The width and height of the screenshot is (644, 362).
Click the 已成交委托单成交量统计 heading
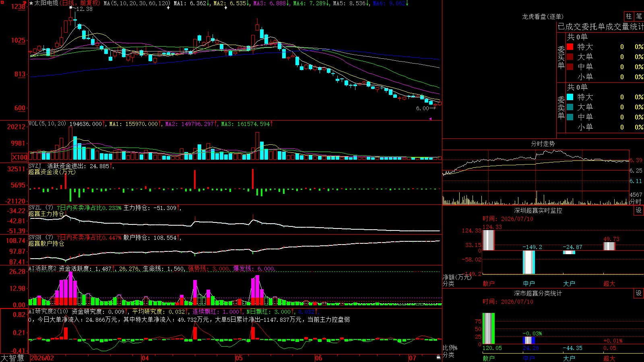pos(601,27)
